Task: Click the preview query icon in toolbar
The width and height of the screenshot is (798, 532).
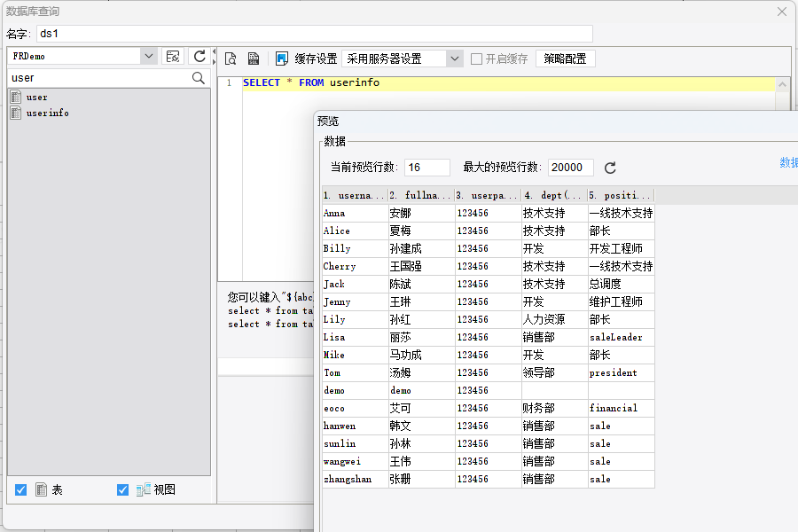Action: click(x=231, y=59)
